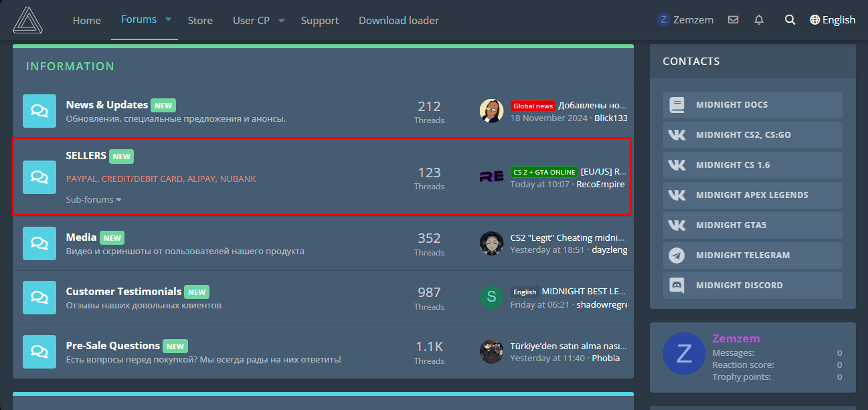Click the English tag on Testimonials thread
Viewport: 868px width, 410px height.
pos(525,292)
